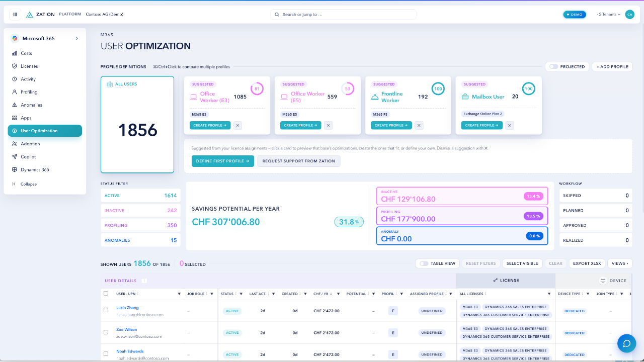Click the 53 score ring

coord(347,89)
